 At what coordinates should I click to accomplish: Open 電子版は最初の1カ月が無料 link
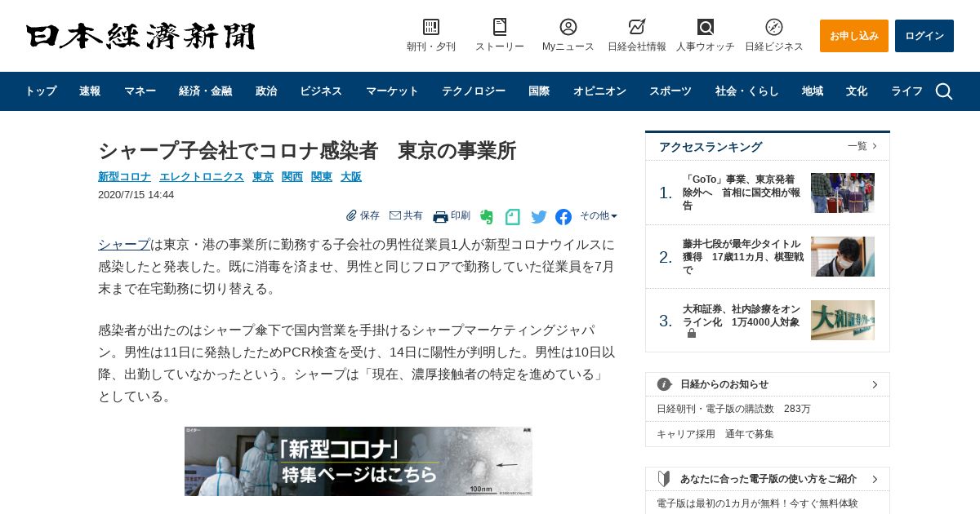tap(757, 503)
